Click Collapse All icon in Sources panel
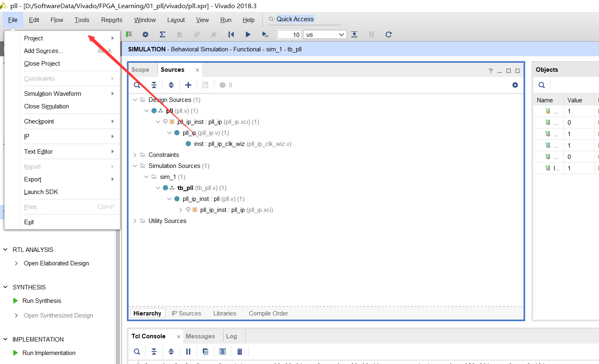This screenshot has height=364, width=599. (x=154, y=85)
